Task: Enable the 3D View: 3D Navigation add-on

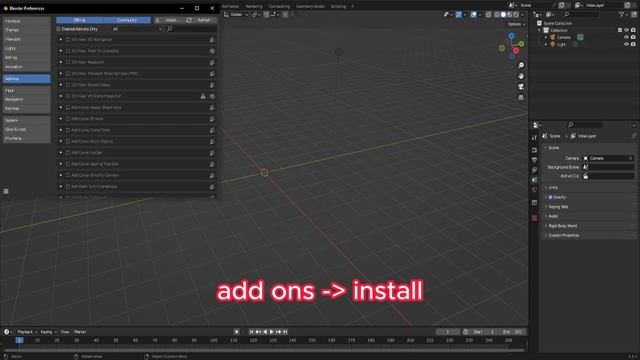Action: pyautogui.click(x=68, y=40)
